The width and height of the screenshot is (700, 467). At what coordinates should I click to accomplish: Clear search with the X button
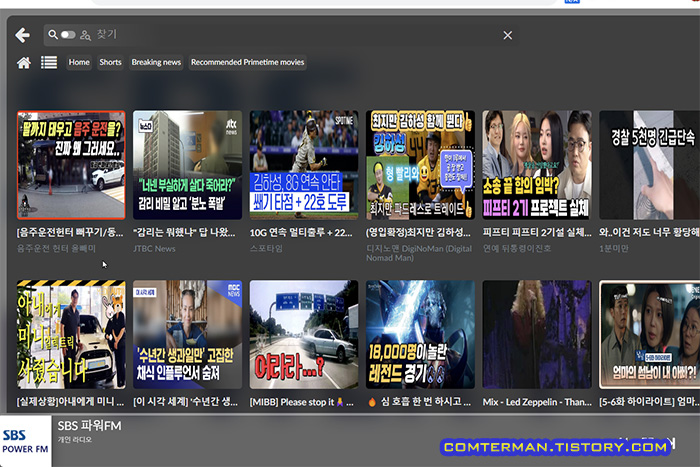coord(508,35)
